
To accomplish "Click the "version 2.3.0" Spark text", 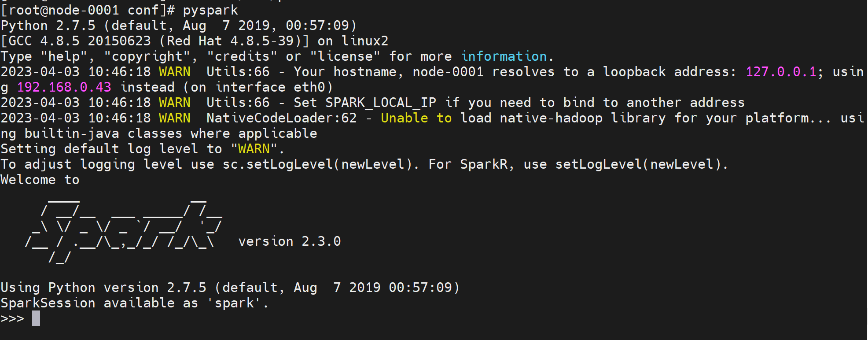I will [x=290, y=241].
